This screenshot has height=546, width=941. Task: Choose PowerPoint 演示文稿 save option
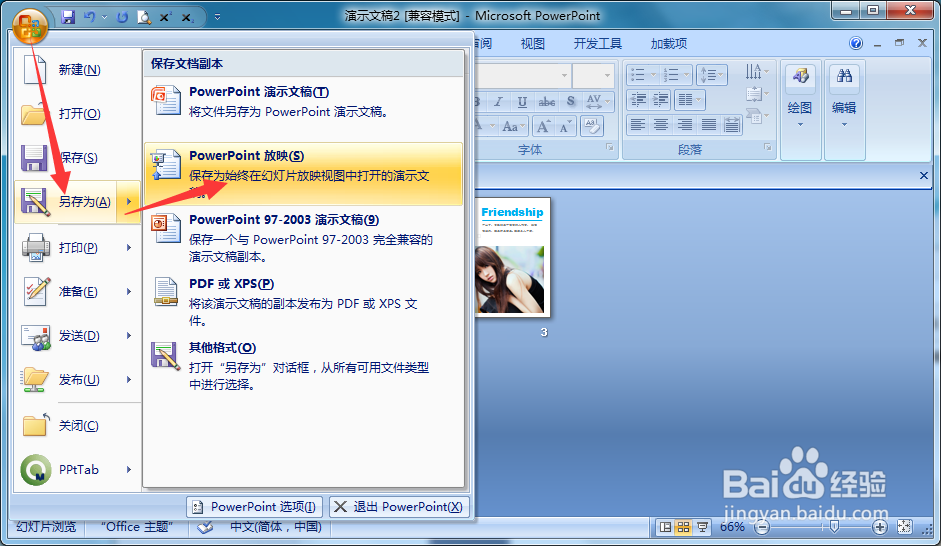(303, 110)
